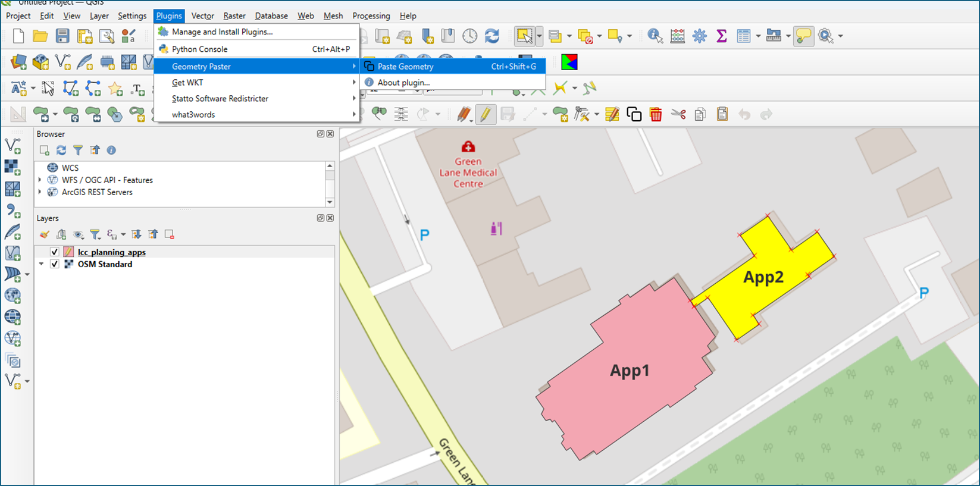Image resolution: width=980 pixels, height=486 pixels.
Task: Create a new blank project
Action: pos(18,36)
